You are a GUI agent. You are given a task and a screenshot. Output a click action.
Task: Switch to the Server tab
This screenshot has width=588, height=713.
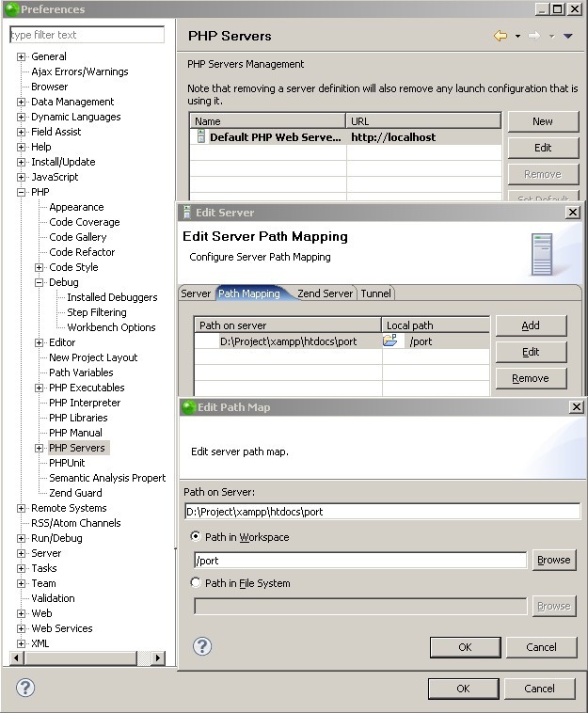(x=196, y=293)
